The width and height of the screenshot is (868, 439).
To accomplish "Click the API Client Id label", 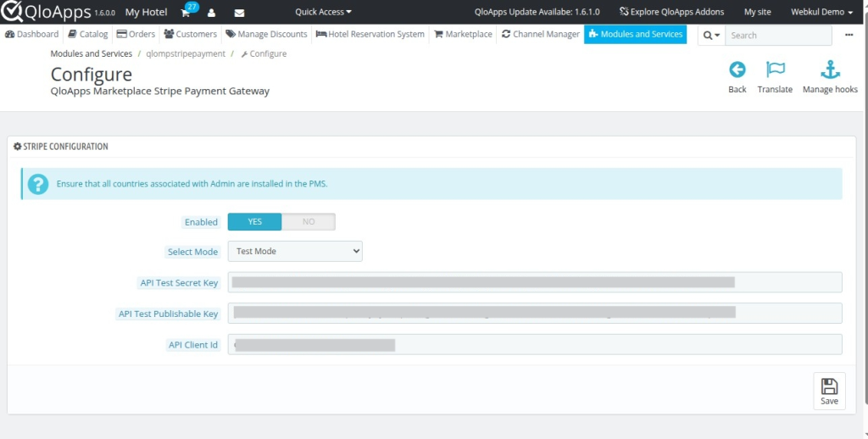I will pos(193,344).
